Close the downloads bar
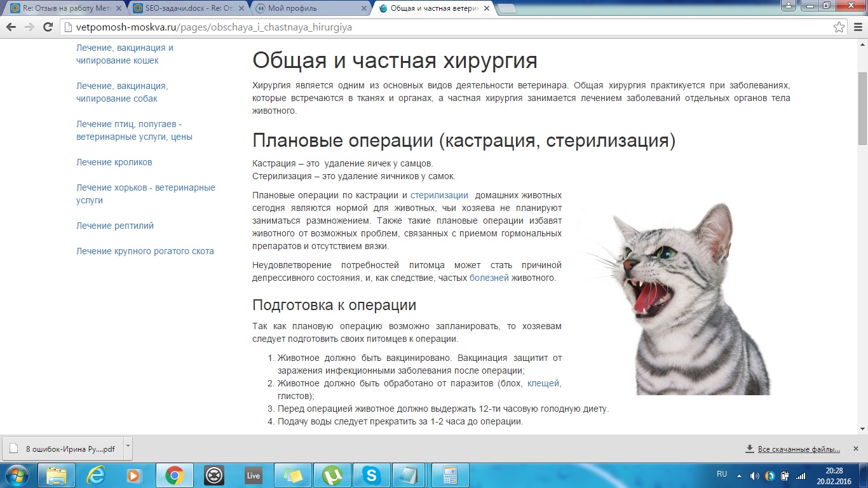 point(857,449)
